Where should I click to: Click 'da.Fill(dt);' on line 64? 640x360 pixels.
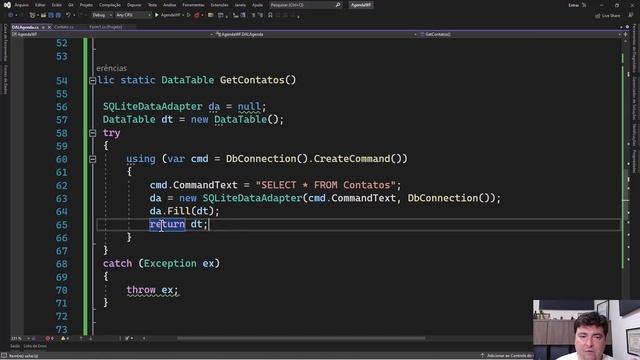pyautogui.click(x=184, y=211)
